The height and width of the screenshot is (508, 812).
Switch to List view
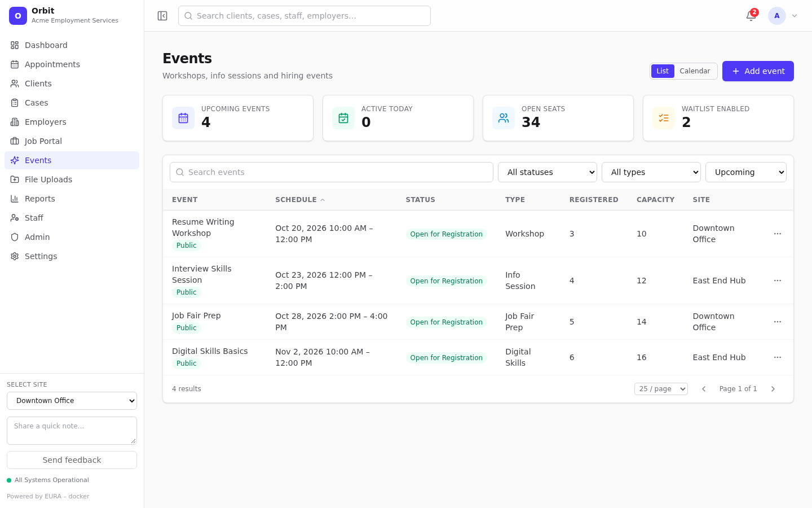[663, 71]
